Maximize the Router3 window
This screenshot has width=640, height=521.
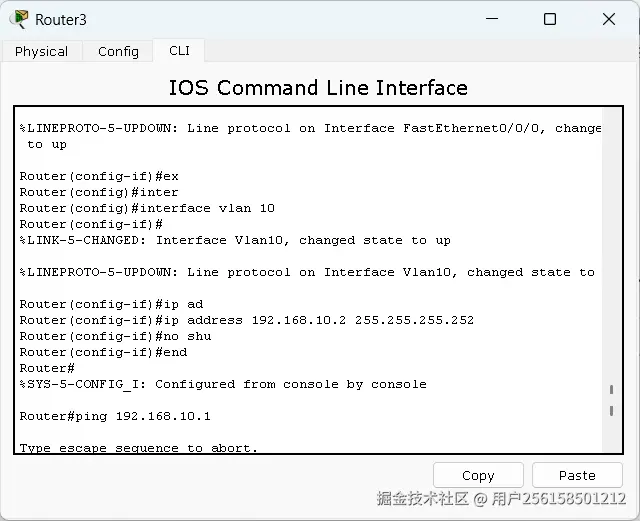click(x=549, y=19)
